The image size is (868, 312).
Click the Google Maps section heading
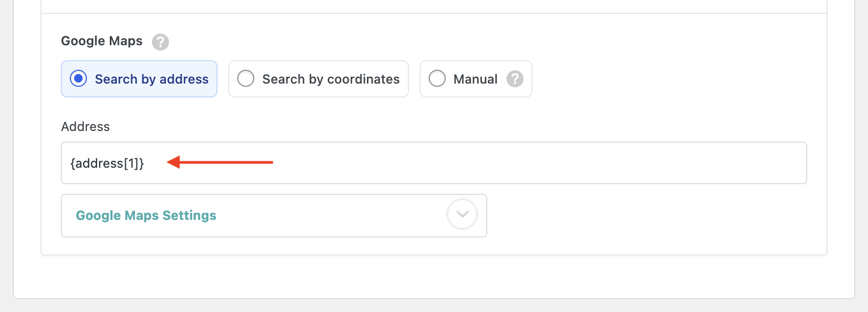click(x=101, y=41)
